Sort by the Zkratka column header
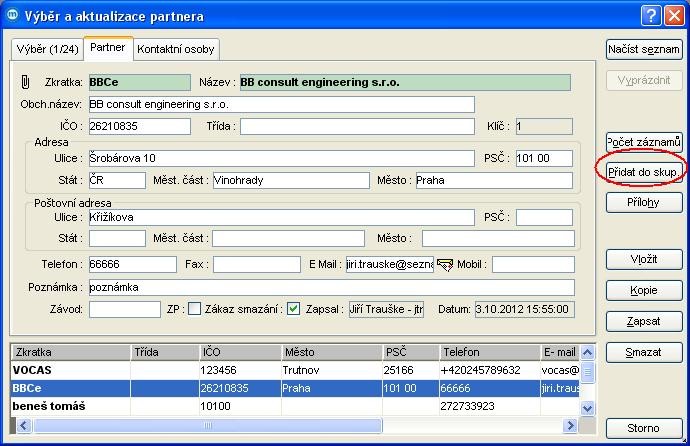This screenshot has height=446, width=690. [x=71, y=352]
